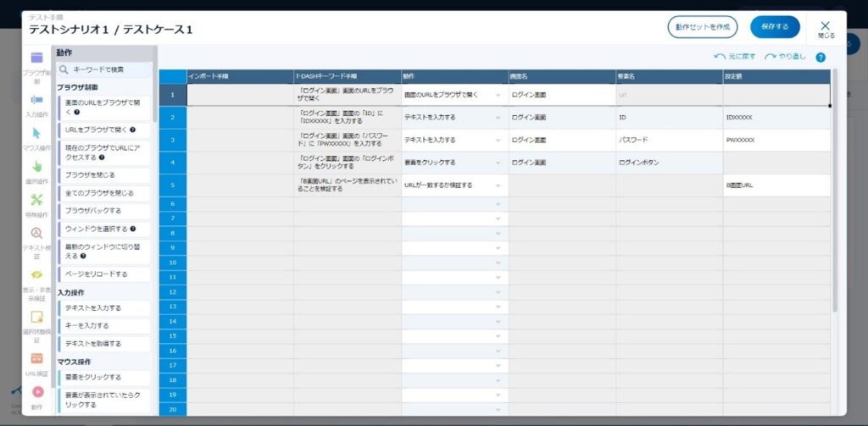Expand the URLが一致するか検証する dropdown in row 5
The width and height of the screenshot is (868, 426).
pos(498,185)
